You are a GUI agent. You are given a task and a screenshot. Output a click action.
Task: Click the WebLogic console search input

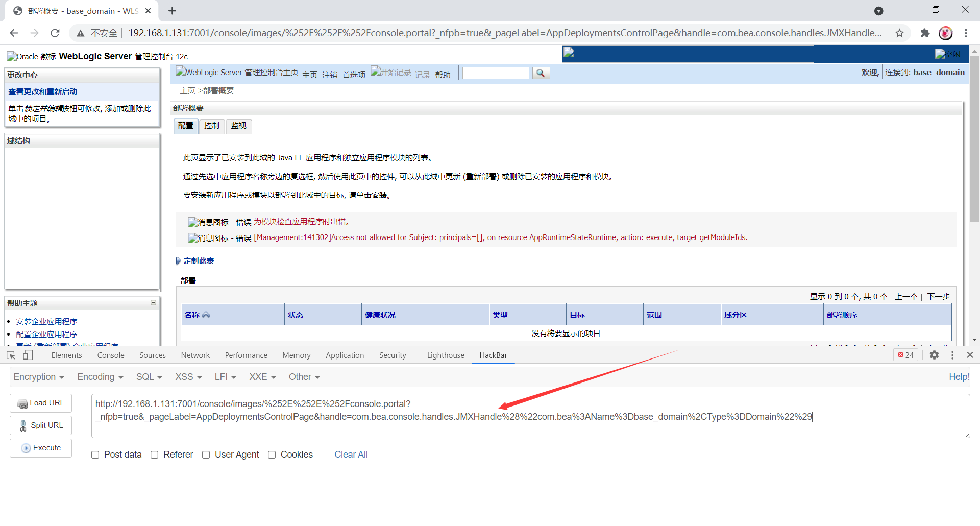point(496,73)
